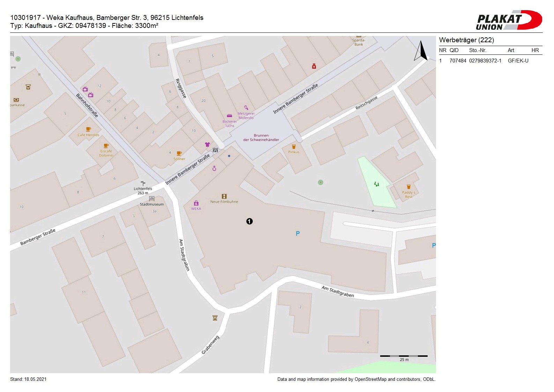Click the north arrow compass indicator
The height and width of the screenshot is (392, 554).
point(421,51)
